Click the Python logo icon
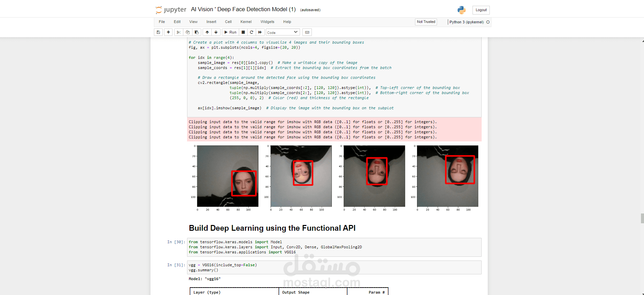 click(461, 10)
